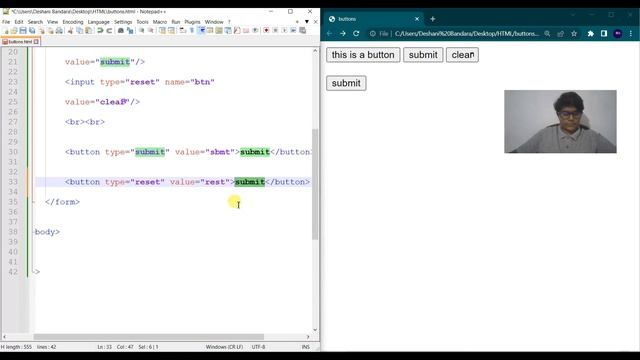The height and width of the screenshot is (360, 640).
Task: Reload the page in the browser
Action: 356,33
